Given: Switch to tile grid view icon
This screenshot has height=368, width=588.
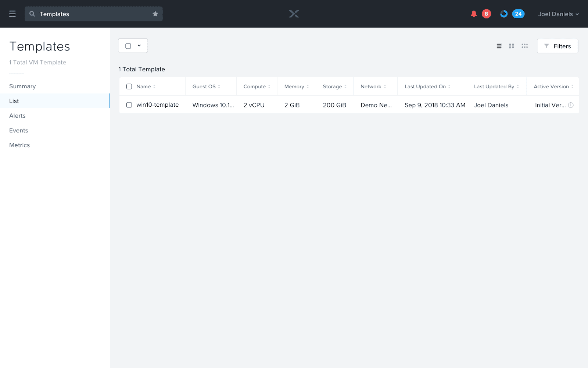Looking at the screenshot, I should pyautogui.click(x=512, y=46).
